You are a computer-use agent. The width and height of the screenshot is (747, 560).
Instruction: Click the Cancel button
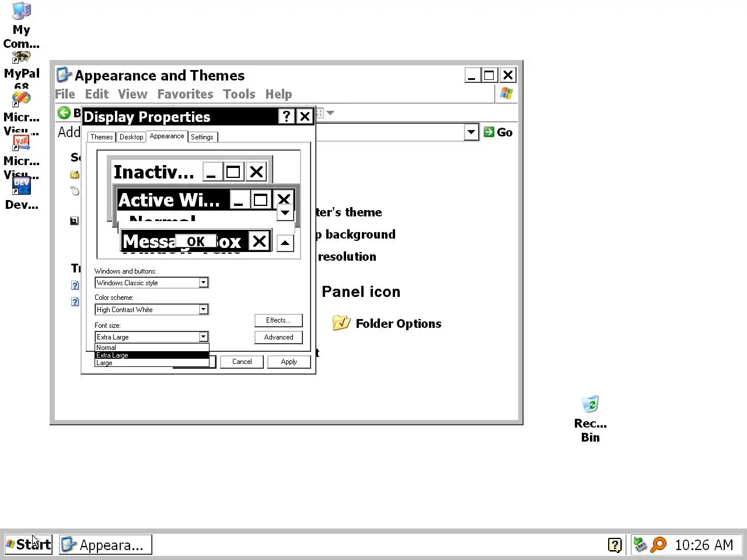click(242, 362)
